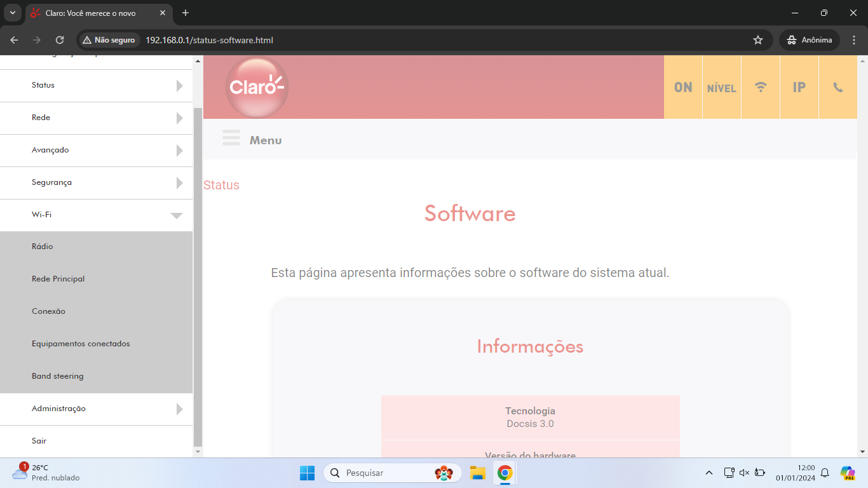Expand the Rede menu arrow

pos(179,118)
